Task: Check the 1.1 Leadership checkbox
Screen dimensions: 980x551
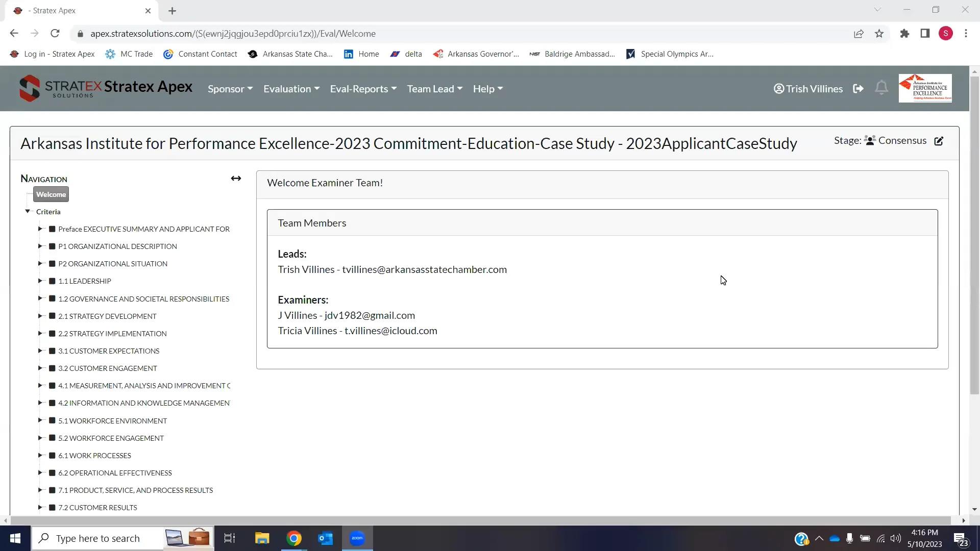Action: click(52, 281)
